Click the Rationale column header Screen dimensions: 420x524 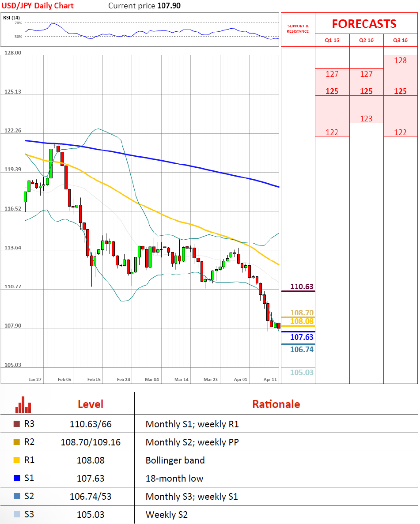point(276,404)
